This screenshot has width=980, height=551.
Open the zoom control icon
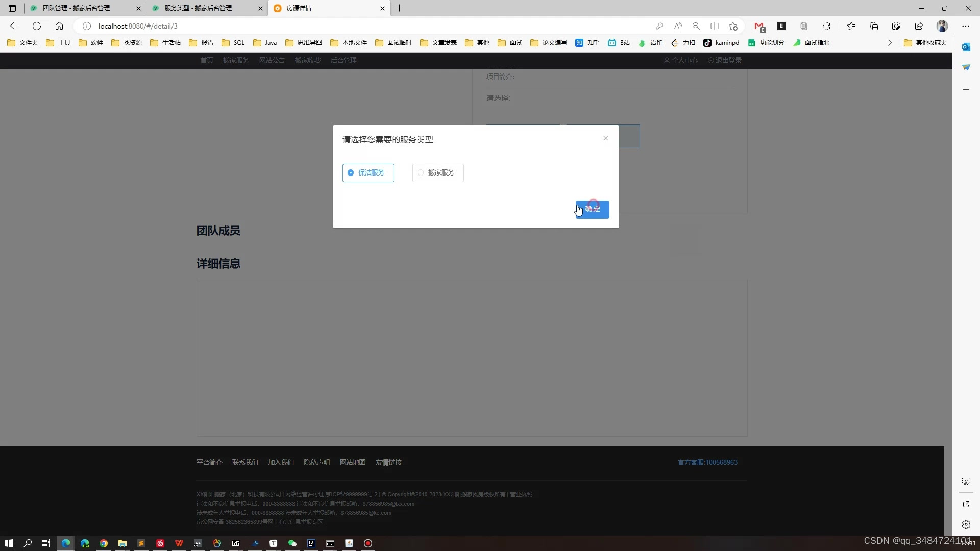(x=696, y=26)
